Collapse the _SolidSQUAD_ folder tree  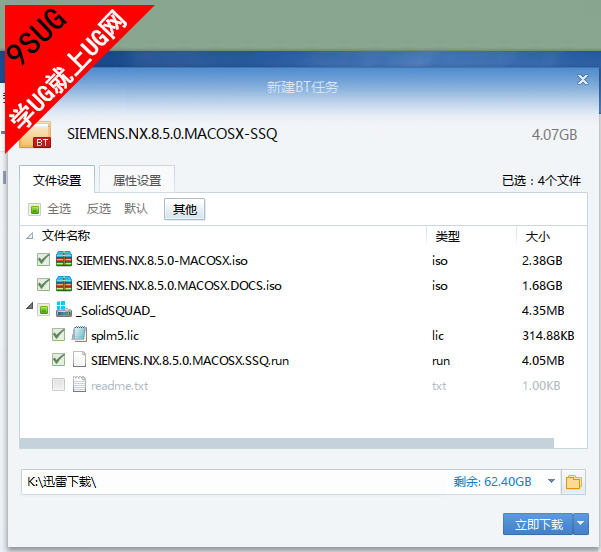point(30,306)
